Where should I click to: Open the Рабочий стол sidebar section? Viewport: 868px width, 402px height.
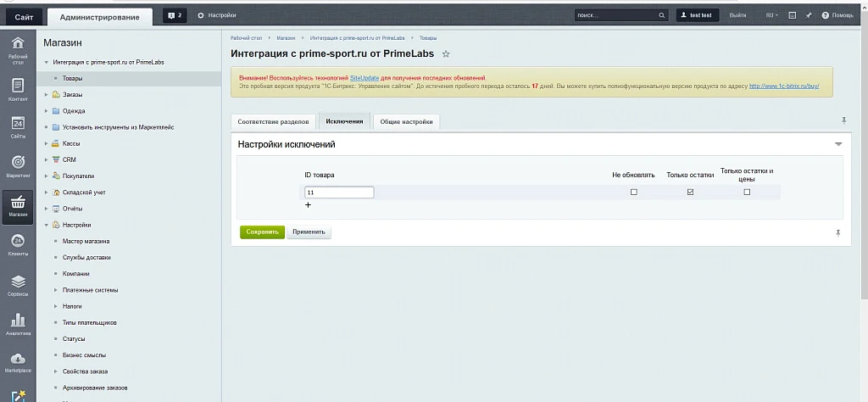[18, 50]
